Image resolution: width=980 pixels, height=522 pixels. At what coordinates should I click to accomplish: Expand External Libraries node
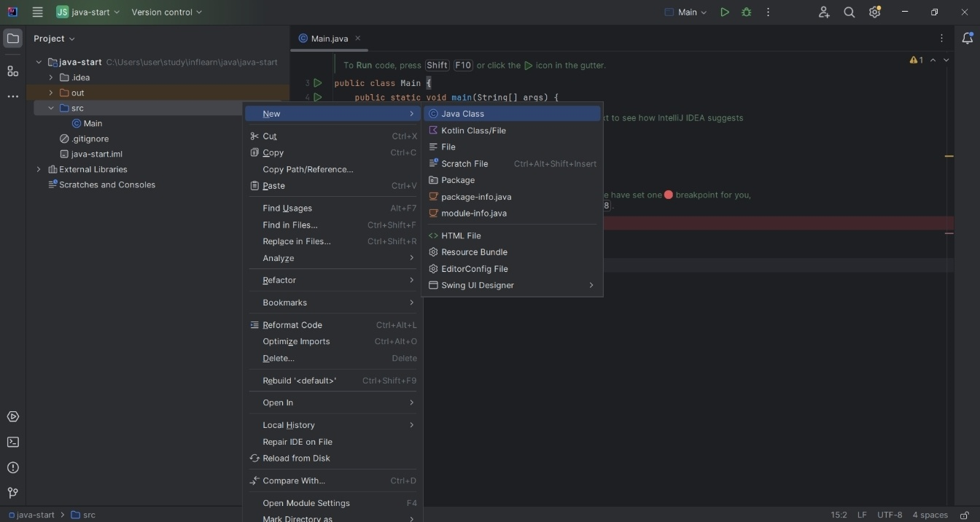click(39, 169)
